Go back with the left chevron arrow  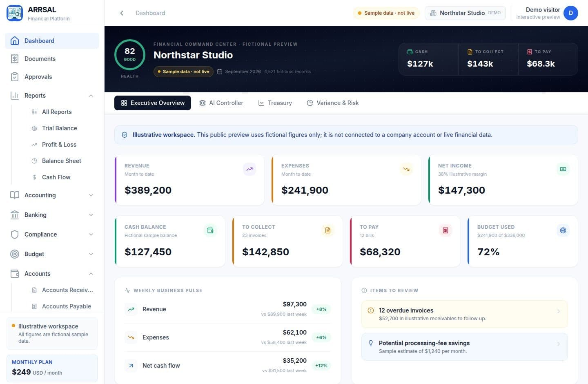pyautogui.click(x=122, y=13)
